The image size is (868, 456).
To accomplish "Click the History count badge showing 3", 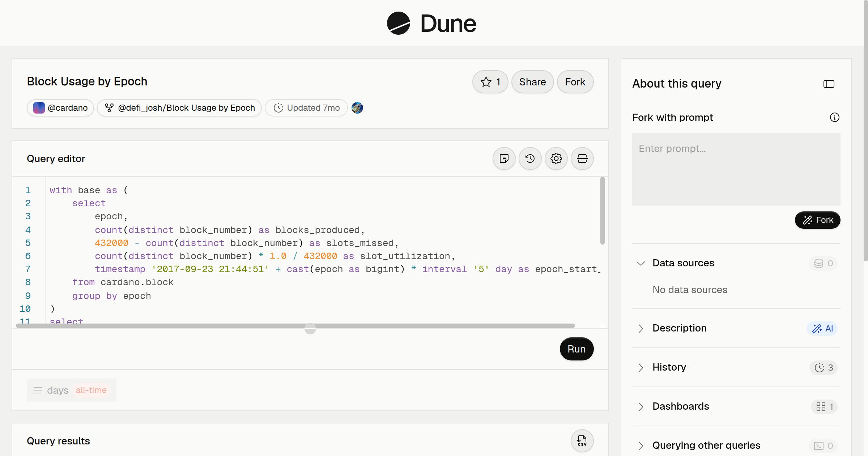I will coord(824,368).
